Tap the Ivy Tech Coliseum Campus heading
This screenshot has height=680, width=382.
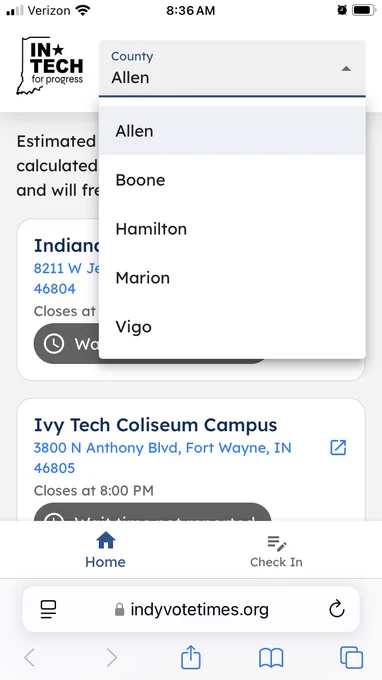point(155,425)
